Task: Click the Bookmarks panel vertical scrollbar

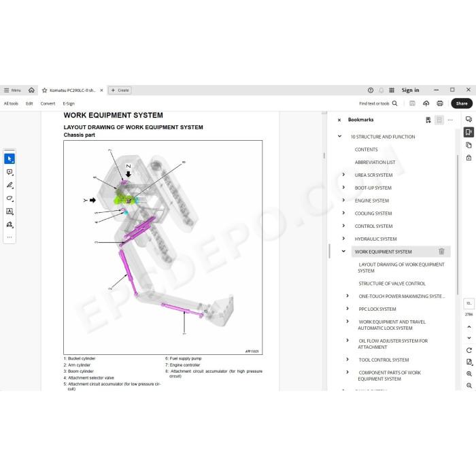Action: coord(458,224)
